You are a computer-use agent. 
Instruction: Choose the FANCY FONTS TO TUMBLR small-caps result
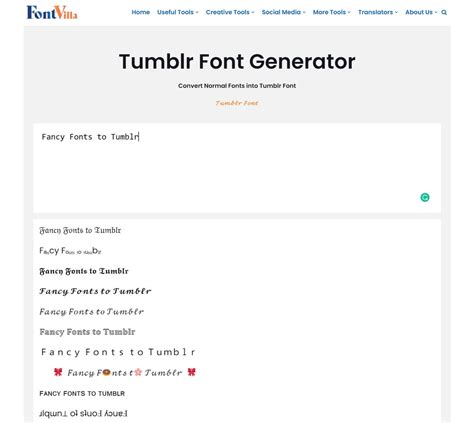[82, 394]
